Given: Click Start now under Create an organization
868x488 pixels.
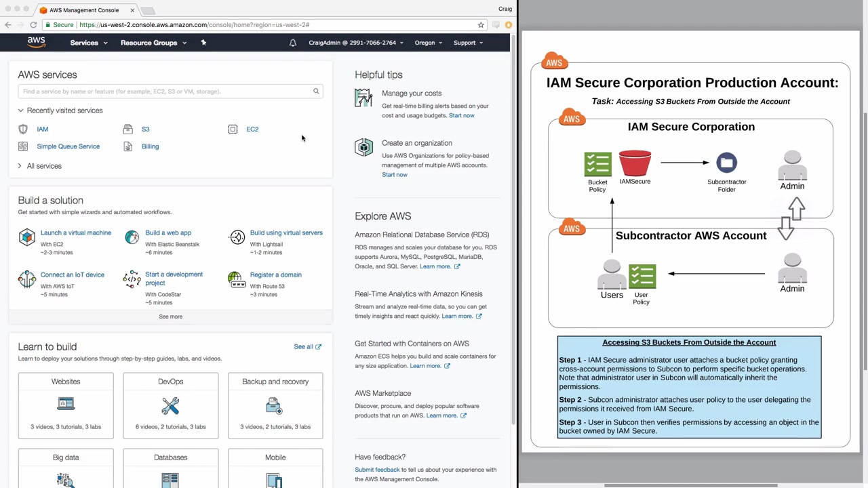Looking at the screenshot, I should click(x=395, y=175).
